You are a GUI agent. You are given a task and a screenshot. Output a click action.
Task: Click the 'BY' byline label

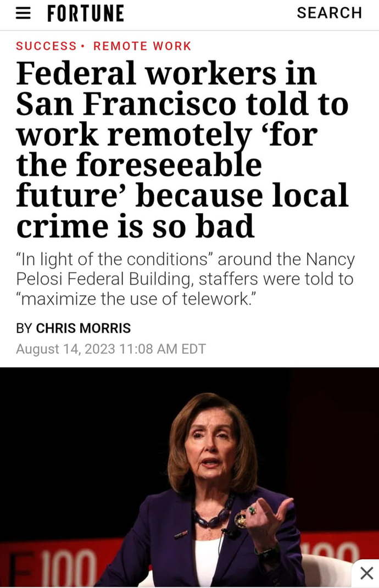(24, 328)
